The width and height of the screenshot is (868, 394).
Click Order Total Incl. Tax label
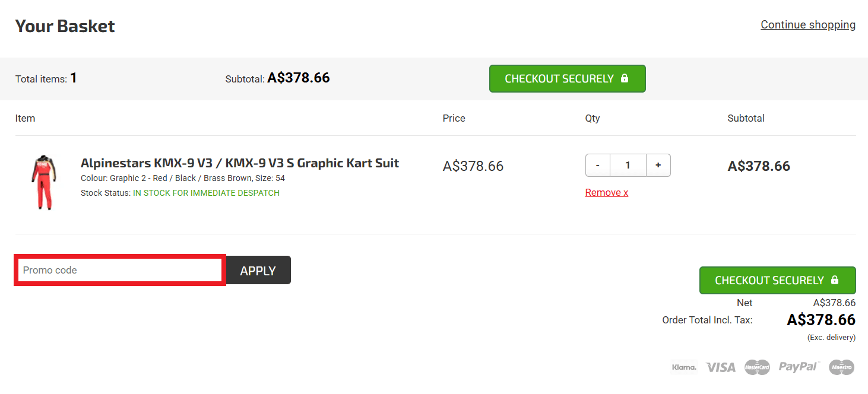[707, 320]
